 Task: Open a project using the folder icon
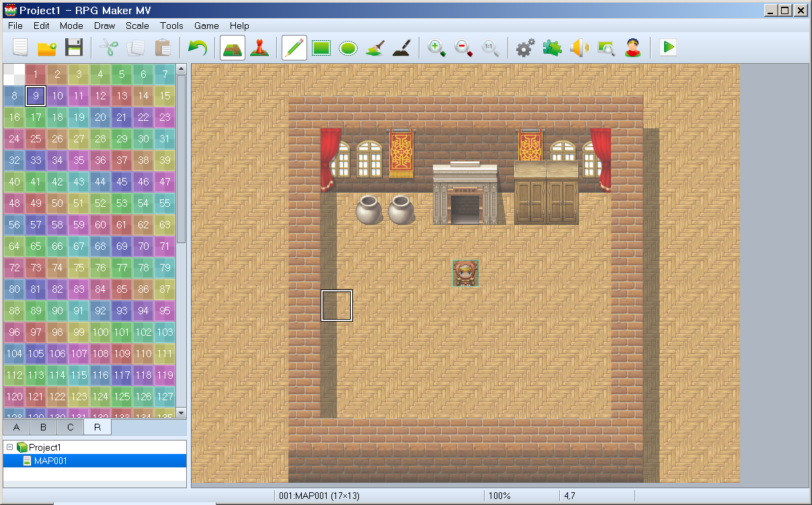47,48
